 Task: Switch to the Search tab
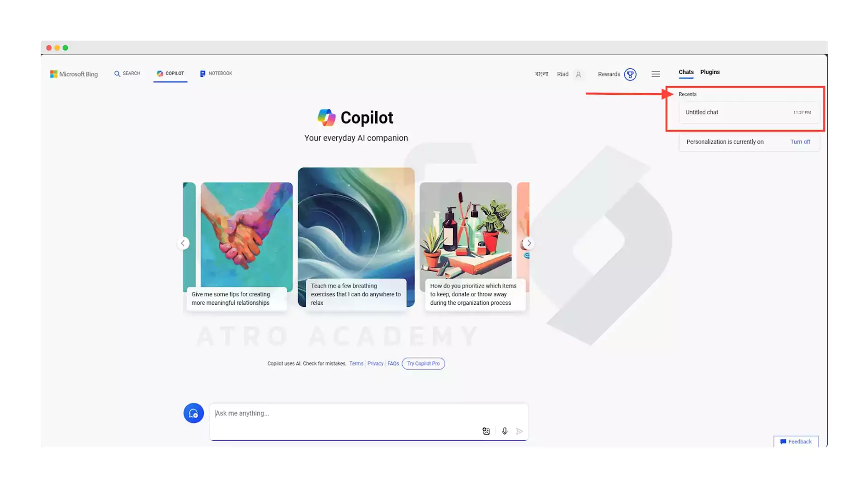pos(127,73)
